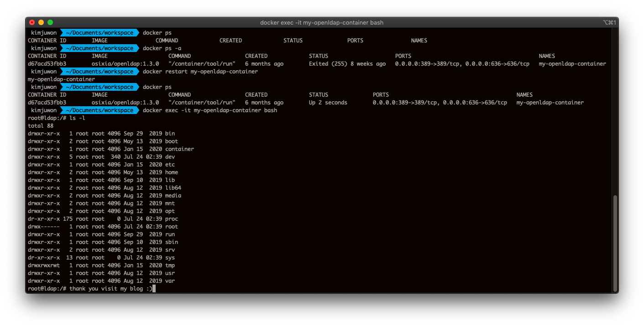Click the 'tmp' directory row

(x=101, y=265)
